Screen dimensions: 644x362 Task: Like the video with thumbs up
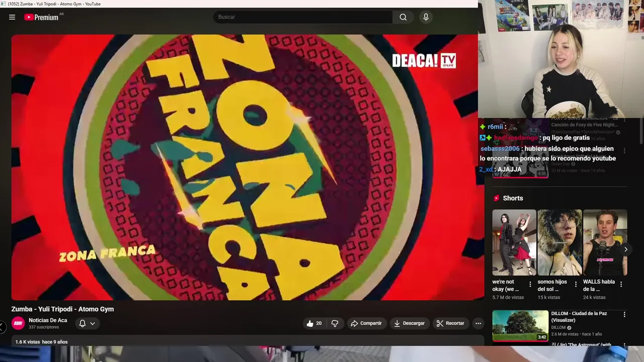[x=314, y=323]
